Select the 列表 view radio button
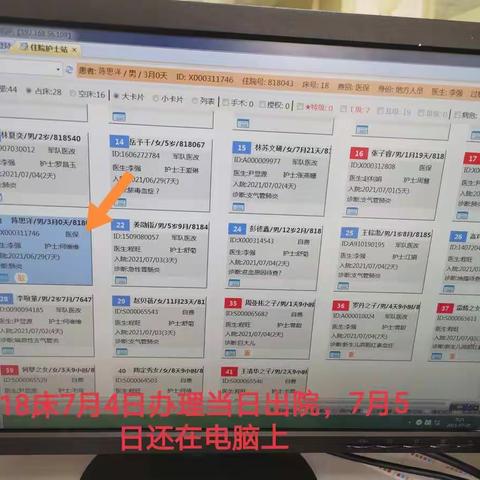 (x=195, y=100)
